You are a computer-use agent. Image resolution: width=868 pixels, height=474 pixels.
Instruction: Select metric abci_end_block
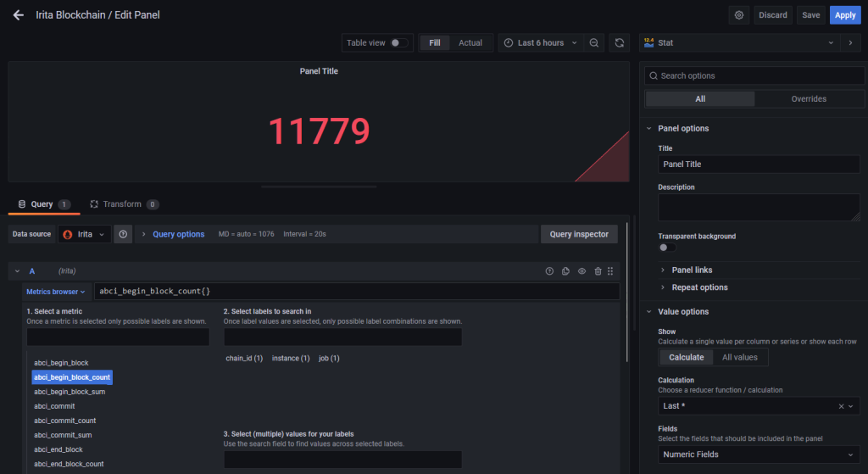pyautogui.click(x=58, y=449)
